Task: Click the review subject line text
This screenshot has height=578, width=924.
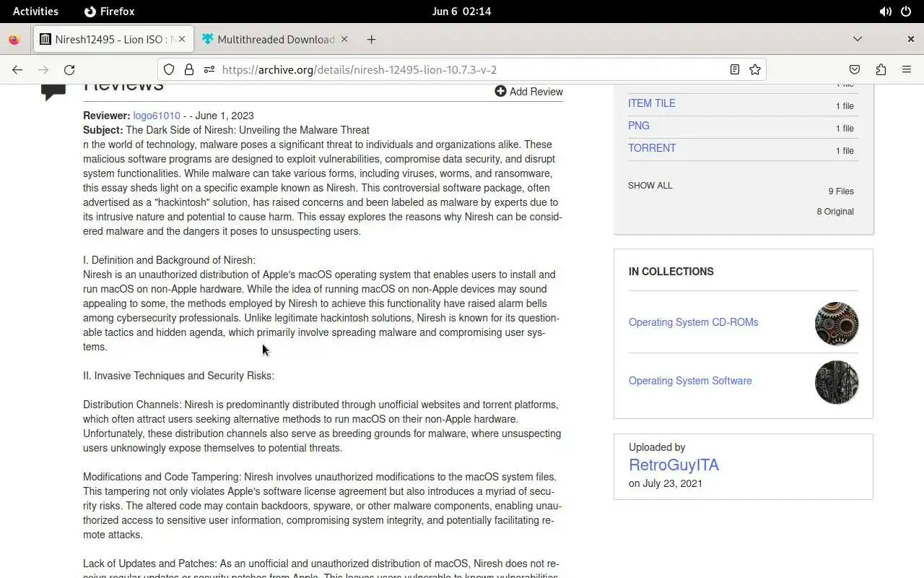Action: tap(226, 130)
